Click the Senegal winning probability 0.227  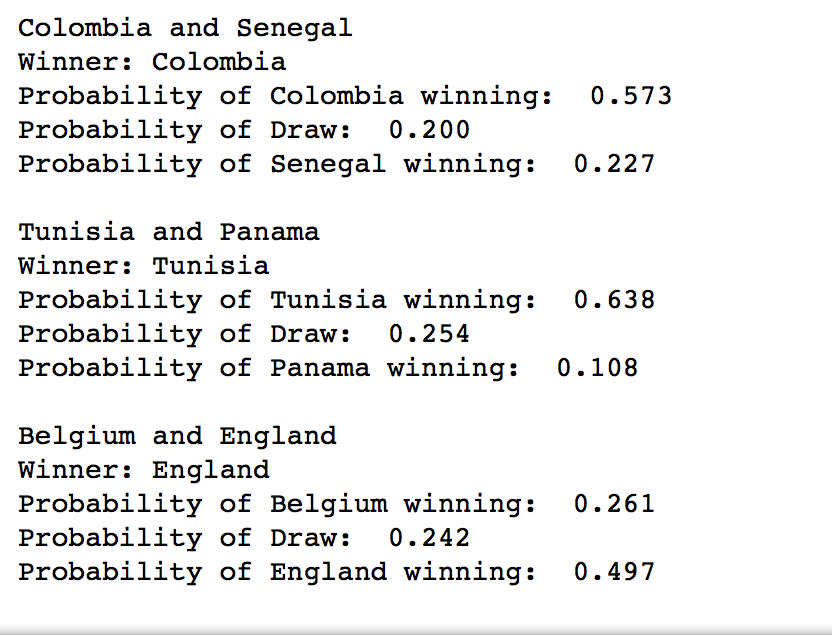[x=614, y=164]
